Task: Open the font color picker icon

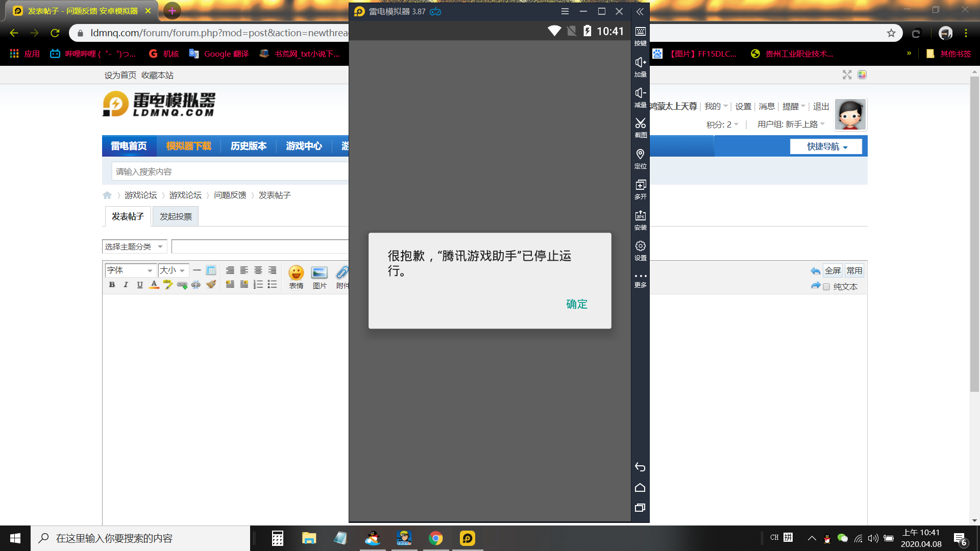Action: pyautogui.click(x=154, y=285)
